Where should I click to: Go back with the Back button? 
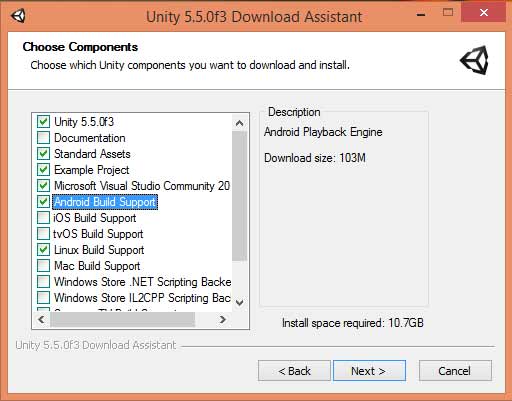pyautogui.click(x=294, y=371)
